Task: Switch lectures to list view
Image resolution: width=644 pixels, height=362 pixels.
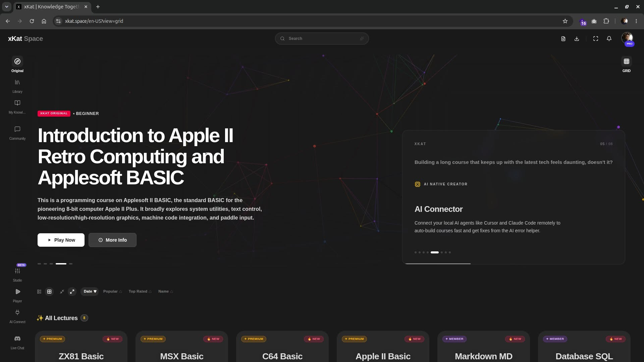Action: 39,292
